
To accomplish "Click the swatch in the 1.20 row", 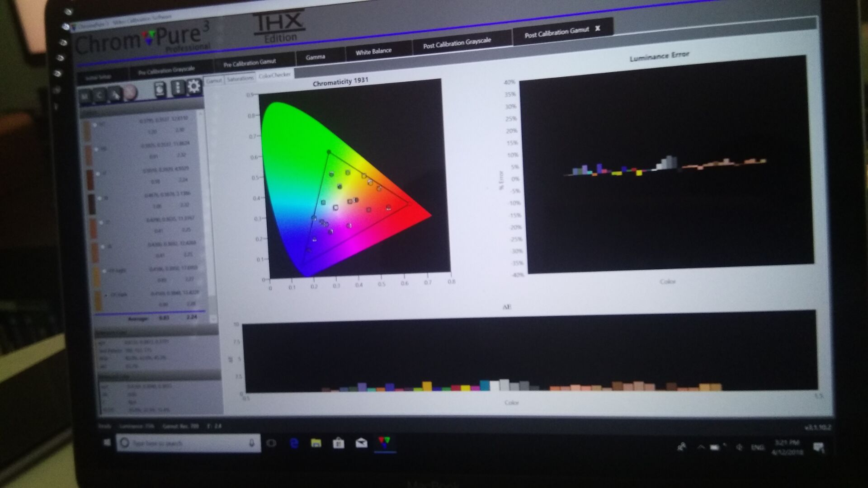I will tap(87, 130).
